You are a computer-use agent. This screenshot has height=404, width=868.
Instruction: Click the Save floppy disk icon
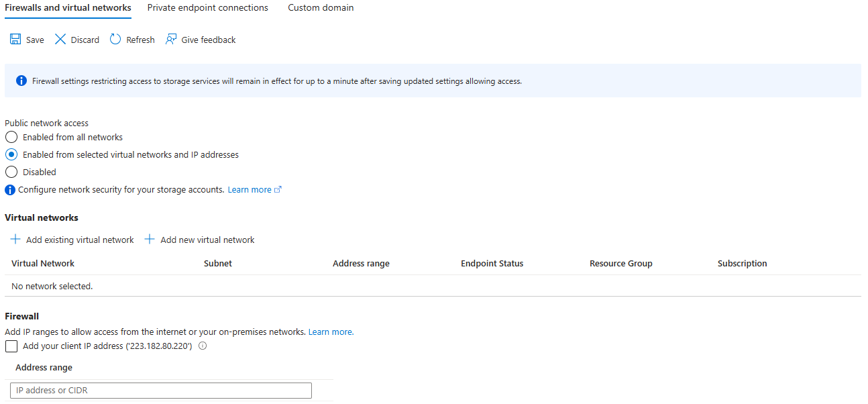tap(15, 40)
